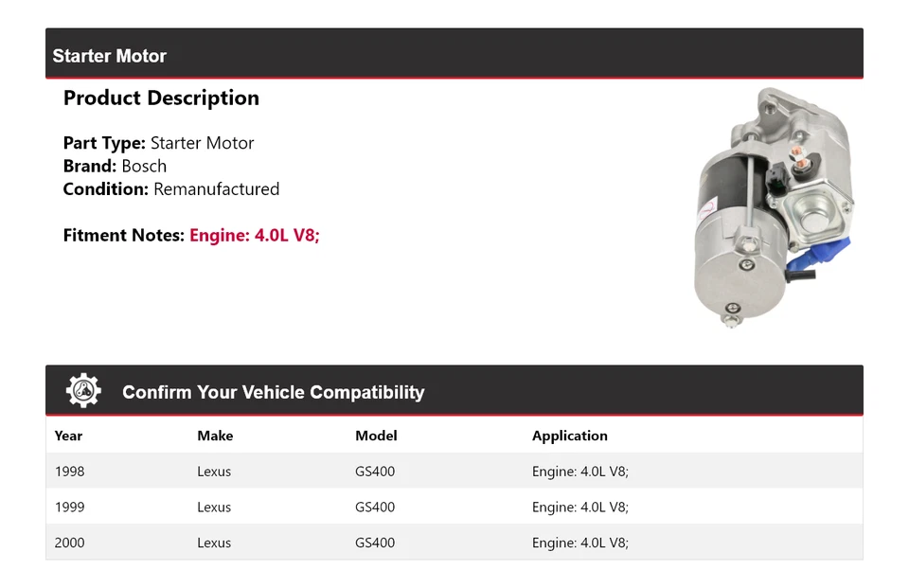
Task: Click the red Engine: 4.0L V8 fitment note
Action: pos(255,235)
